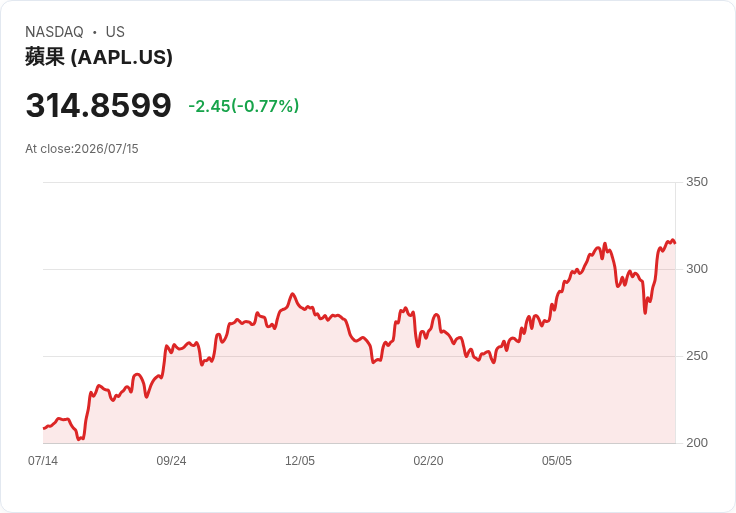Click the December peak on the price line

[292, 294]
